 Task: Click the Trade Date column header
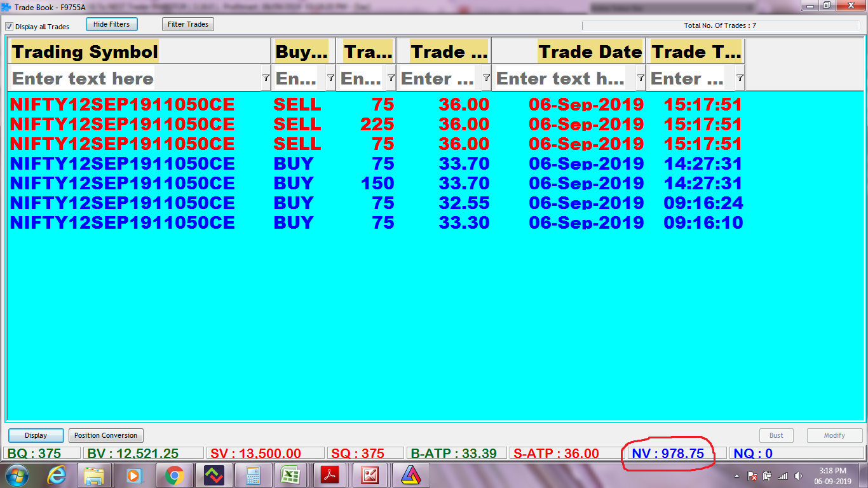(590, 51)
